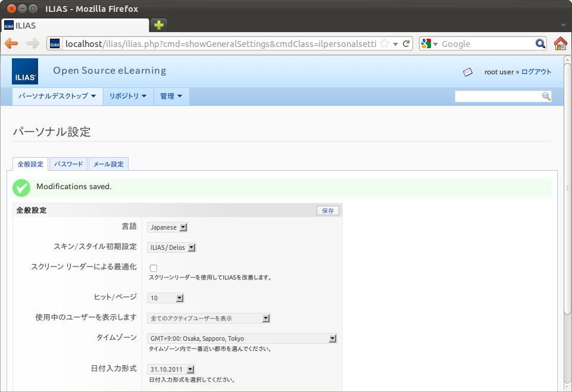572x392 pixels.
Task: Click the Google search magnifier icon
Action: click(x=540, y=43)
